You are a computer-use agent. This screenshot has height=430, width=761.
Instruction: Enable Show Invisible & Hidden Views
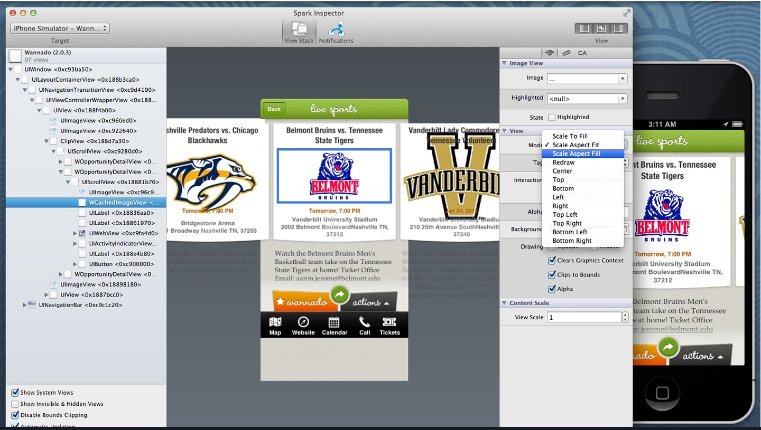point(15,404)
